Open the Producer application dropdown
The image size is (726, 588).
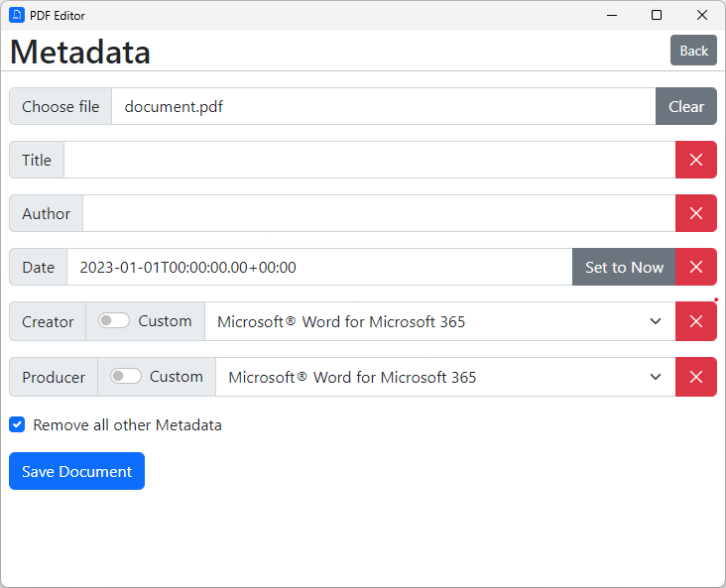click(x=445, y=377)
